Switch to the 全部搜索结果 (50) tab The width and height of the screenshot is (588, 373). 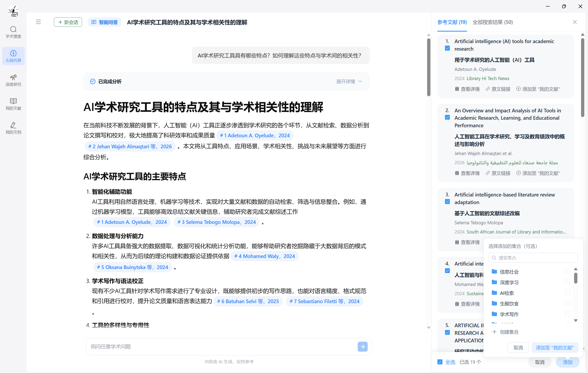click(493, 22)
